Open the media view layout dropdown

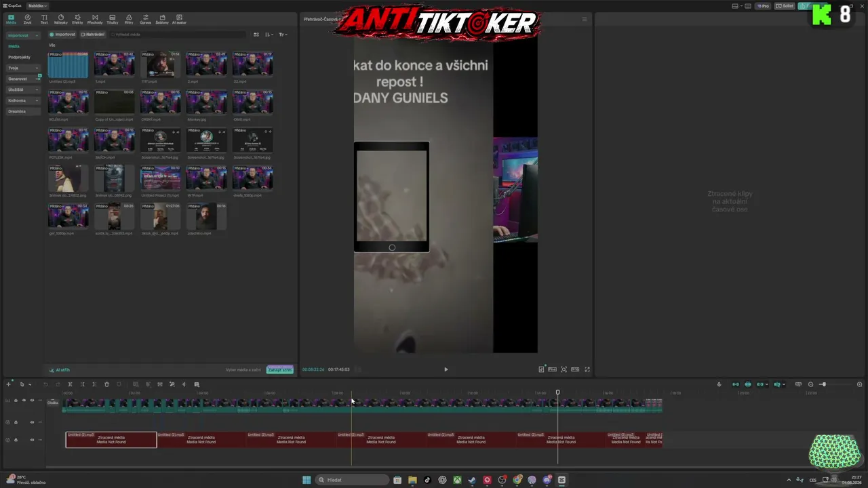[256, 35]
